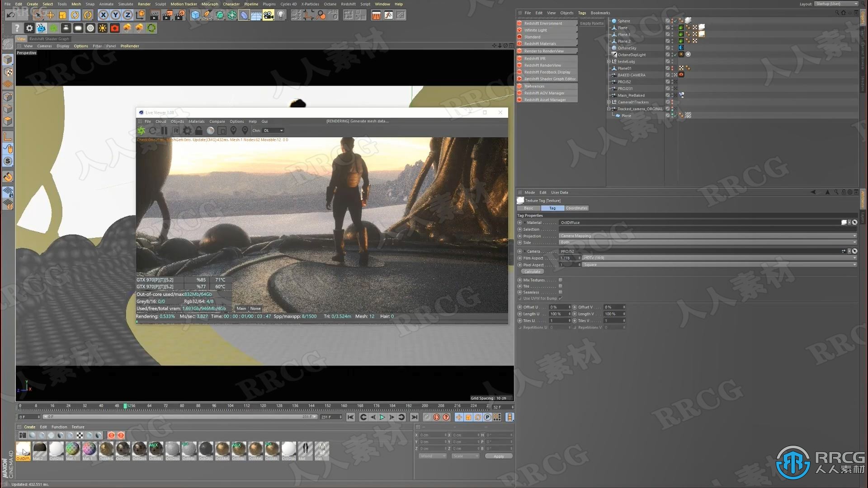
Task: Click Length U value field
Action: tap(559, 314)
